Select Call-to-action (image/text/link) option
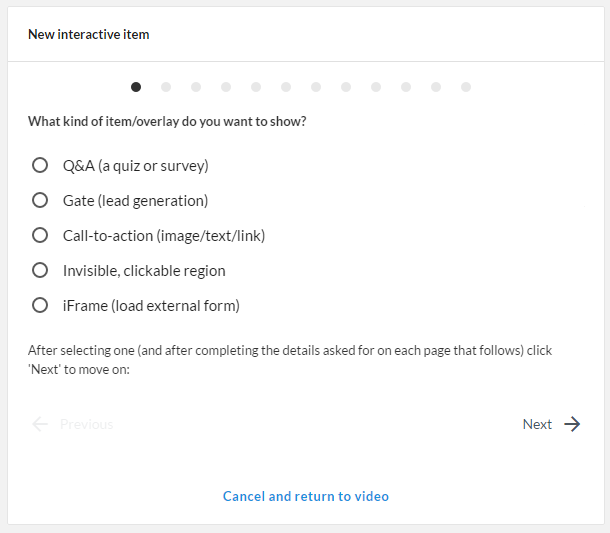The height and width of the screenshot is (533, 610). [x=40, y=235]
